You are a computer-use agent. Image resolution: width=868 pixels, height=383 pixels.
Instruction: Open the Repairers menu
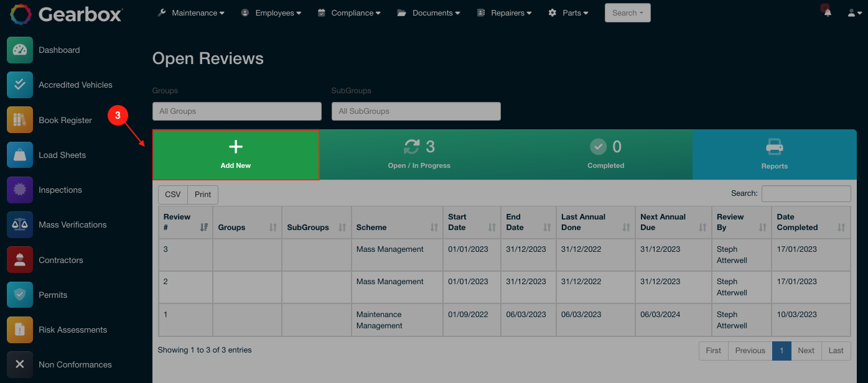[x=505, y=12]
